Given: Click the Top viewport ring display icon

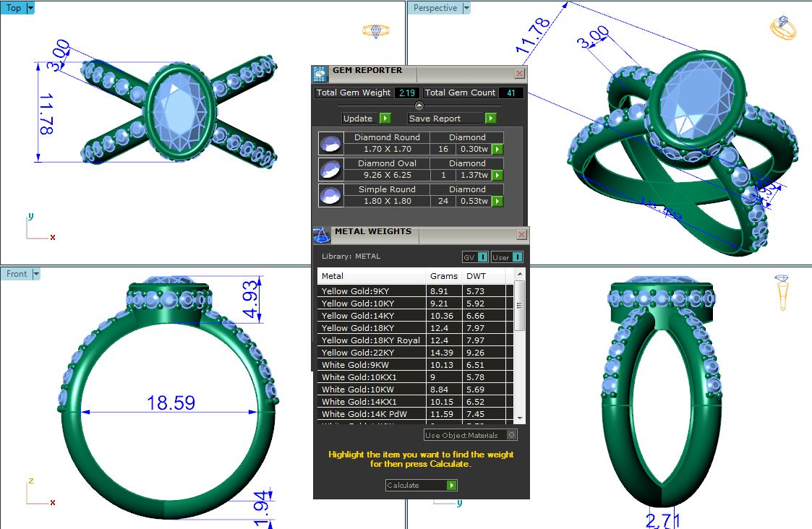Looking at the screenshot, I should (375, 31).
